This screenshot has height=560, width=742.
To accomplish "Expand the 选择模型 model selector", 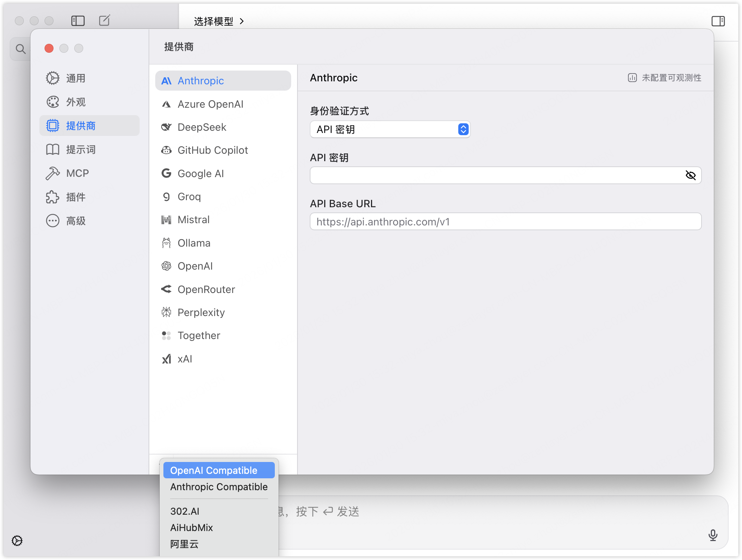I will 219,22.
